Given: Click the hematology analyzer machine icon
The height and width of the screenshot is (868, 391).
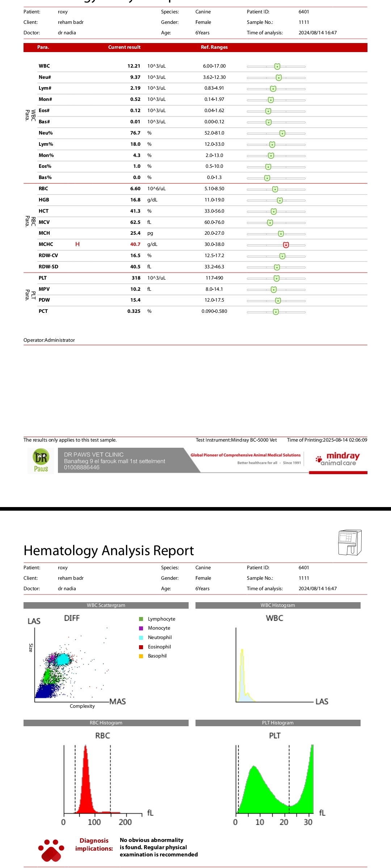Looking at the screenshot, I should [x=350, y=542].
